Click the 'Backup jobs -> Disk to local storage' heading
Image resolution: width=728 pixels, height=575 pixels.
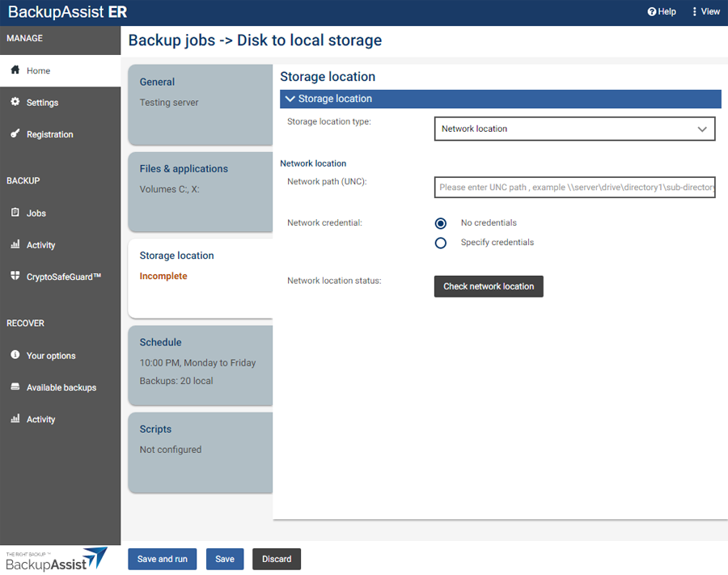[255, 40]
